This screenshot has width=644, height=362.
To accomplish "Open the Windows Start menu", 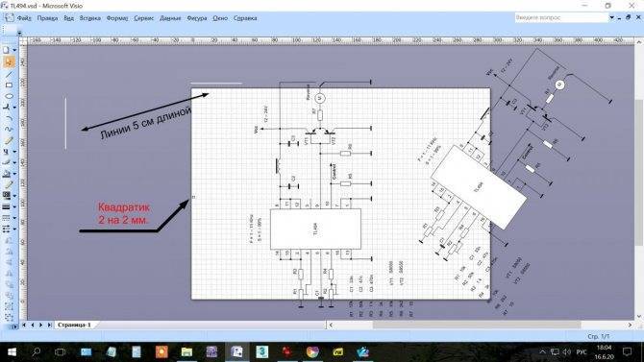I will pos(12,351).
